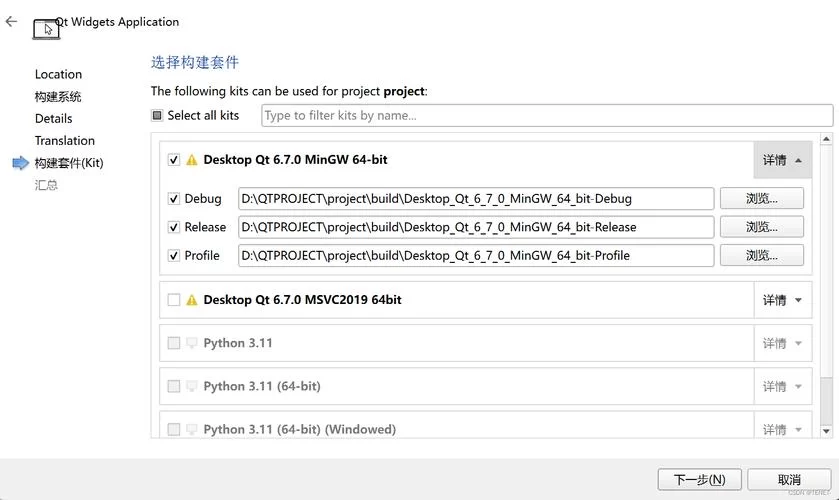839x500 pixels.
Task: Click the device icon beside Python 3.11
Action: [x=192, y=343]
